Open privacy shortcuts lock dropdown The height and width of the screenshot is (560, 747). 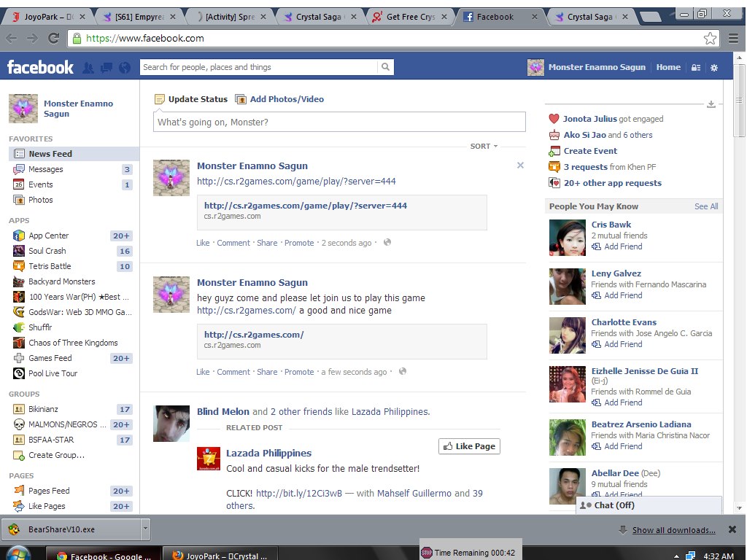coord(696,67)
